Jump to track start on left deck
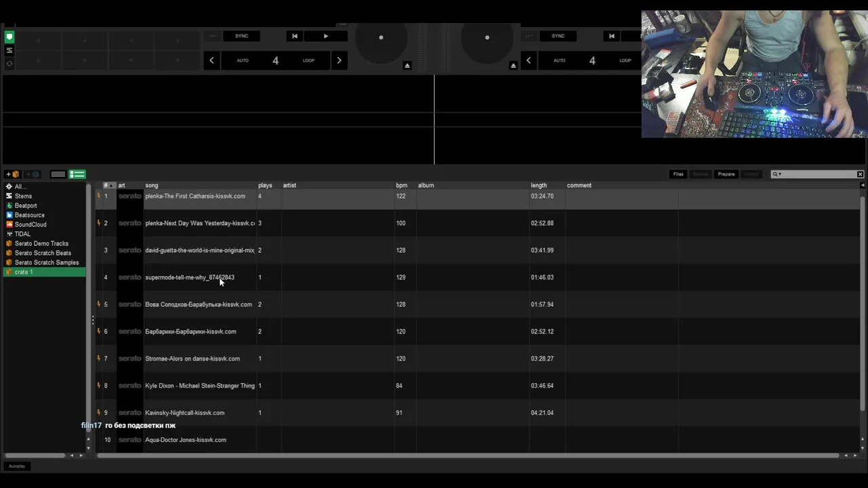 pyautogui.click(x=294, y=36)
